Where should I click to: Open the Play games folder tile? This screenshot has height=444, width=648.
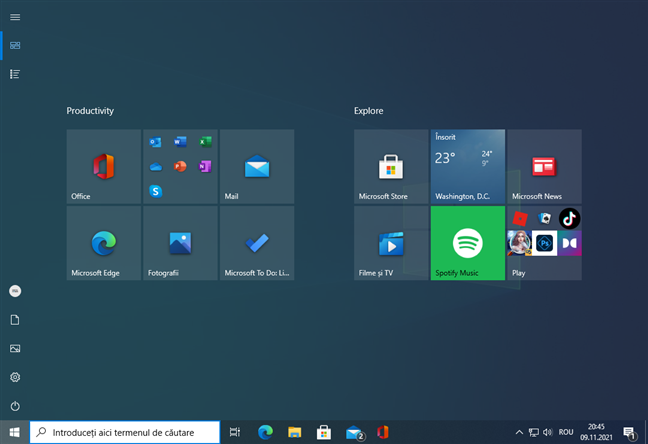[x=544, y=243]
